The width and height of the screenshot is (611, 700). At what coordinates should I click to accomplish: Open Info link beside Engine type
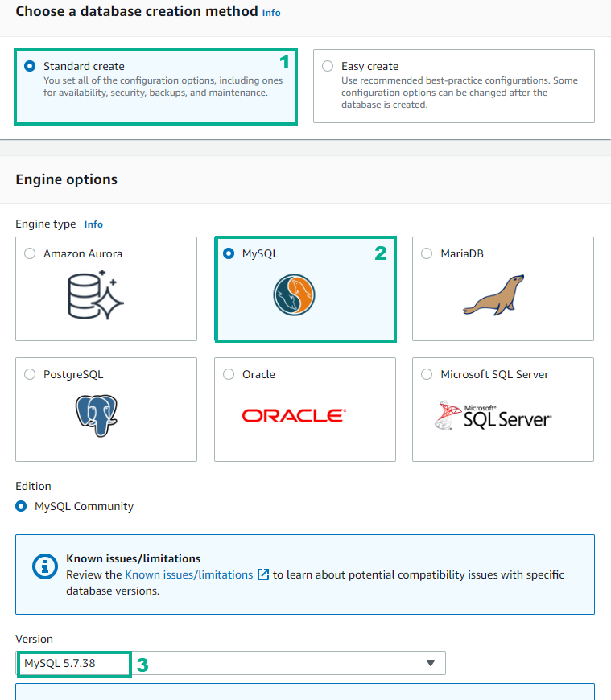point(93,224)
